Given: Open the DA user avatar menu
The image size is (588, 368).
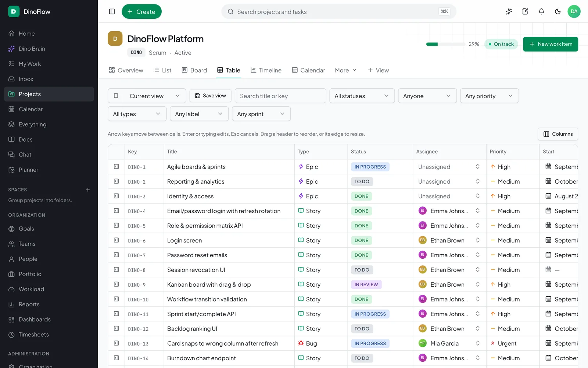Looking at the screenshot, I should point(574,11).
